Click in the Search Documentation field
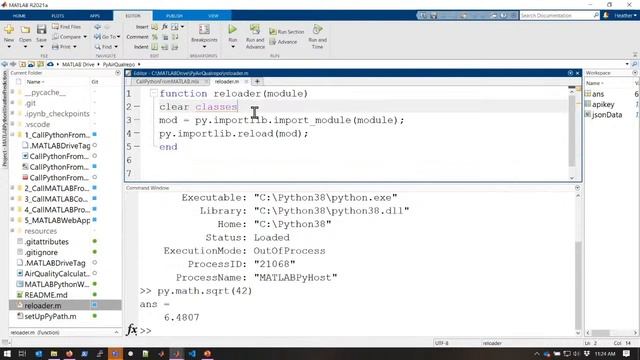This screenshot has height=360, width=640. 556,15
